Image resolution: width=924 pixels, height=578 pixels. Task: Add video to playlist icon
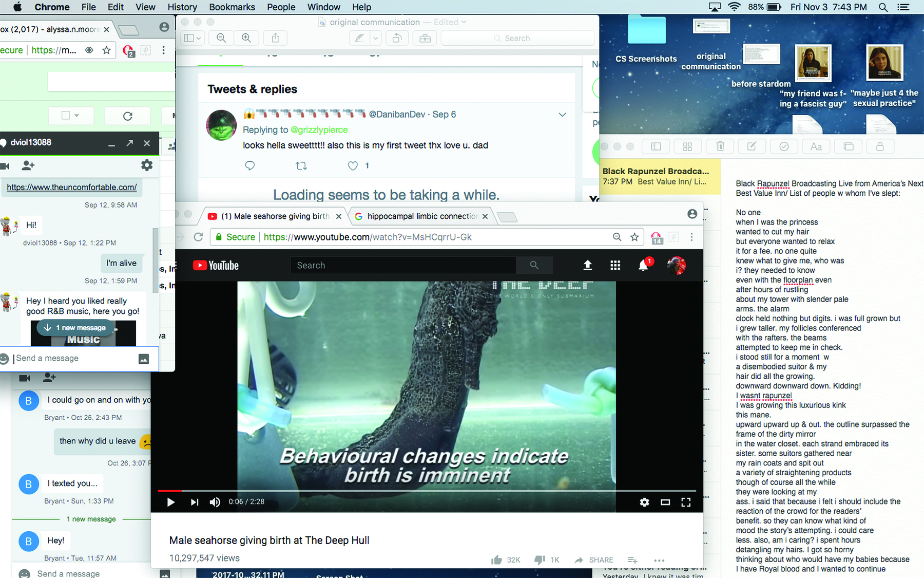click(x=632, y=560)
